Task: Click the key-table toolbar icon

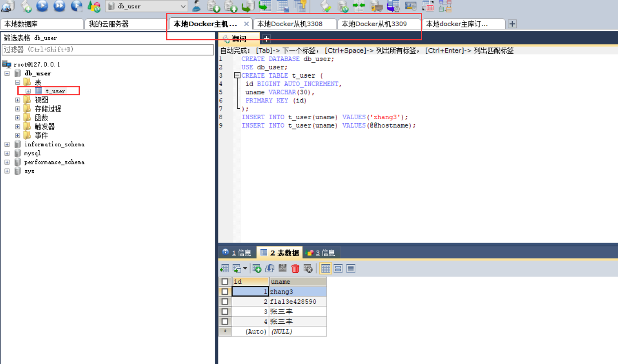Action: pyautogui.click(x=300, y=6)
